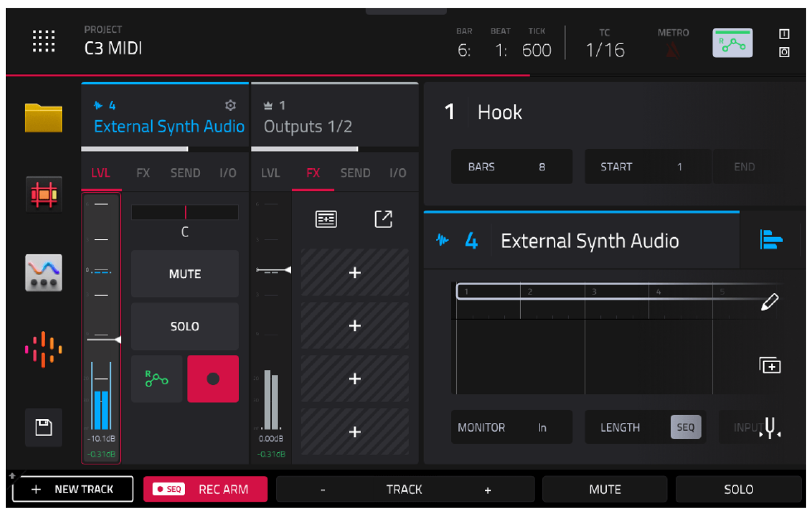The image size is (812, 516).
Task: Open FX list view icon
Action: [x=326, y=219]
